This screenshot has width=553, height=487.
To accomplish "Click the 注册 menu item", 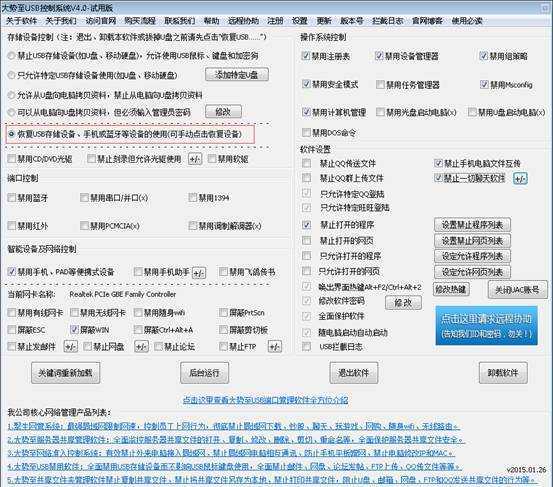I will click(x=275, y=21).
